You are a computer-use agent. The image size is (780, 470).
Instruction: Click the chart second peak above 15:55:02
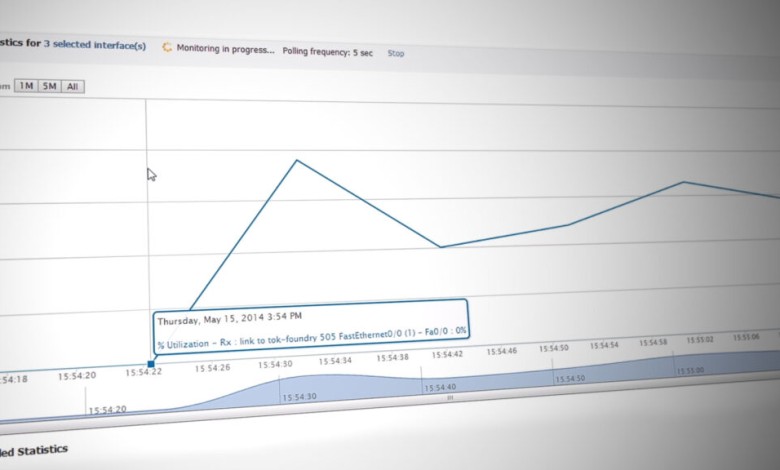(x=684, y=182)
